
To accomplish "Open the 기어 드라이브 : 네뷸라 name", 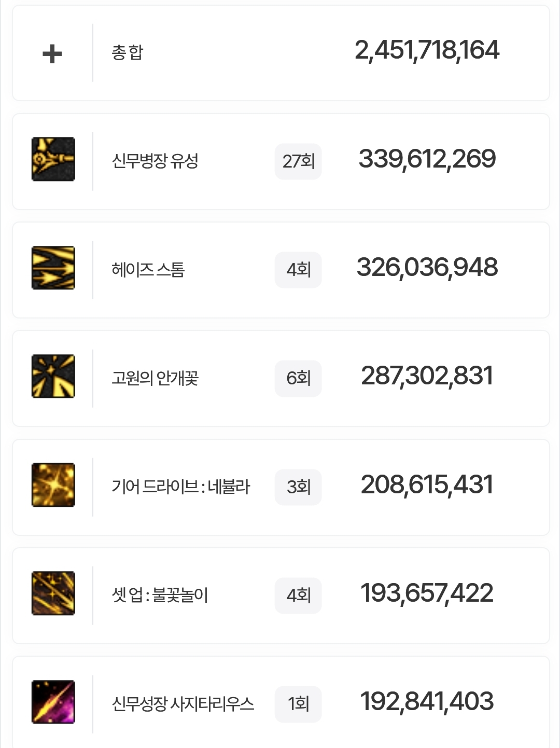I will tap(181, 487).
